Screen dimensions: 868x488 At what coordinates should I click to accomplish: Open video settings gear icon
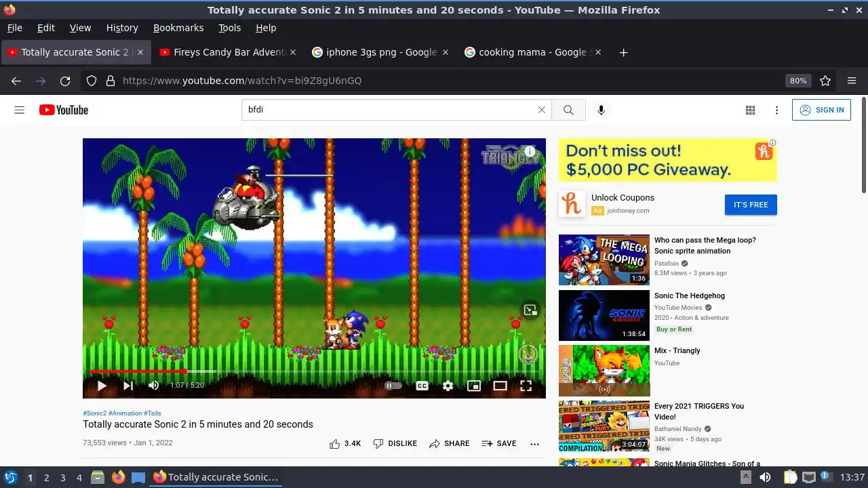point(448,386)
